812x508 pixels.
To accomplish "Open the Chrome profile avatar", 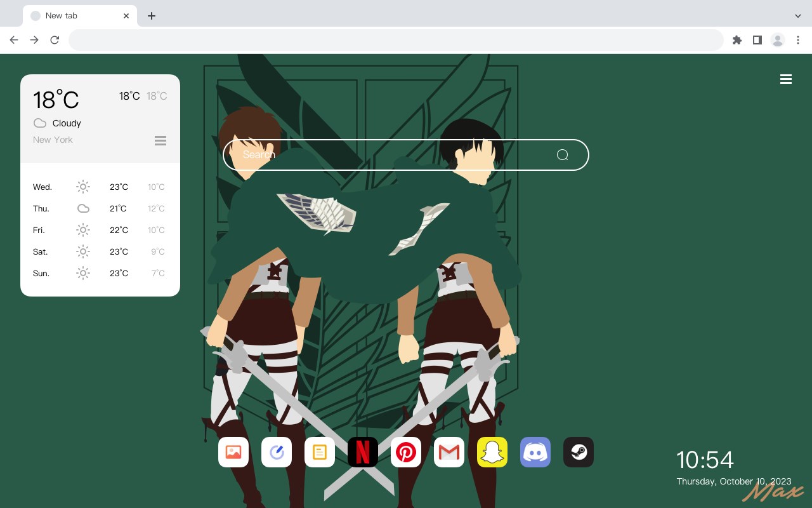I will coord(778,40).
